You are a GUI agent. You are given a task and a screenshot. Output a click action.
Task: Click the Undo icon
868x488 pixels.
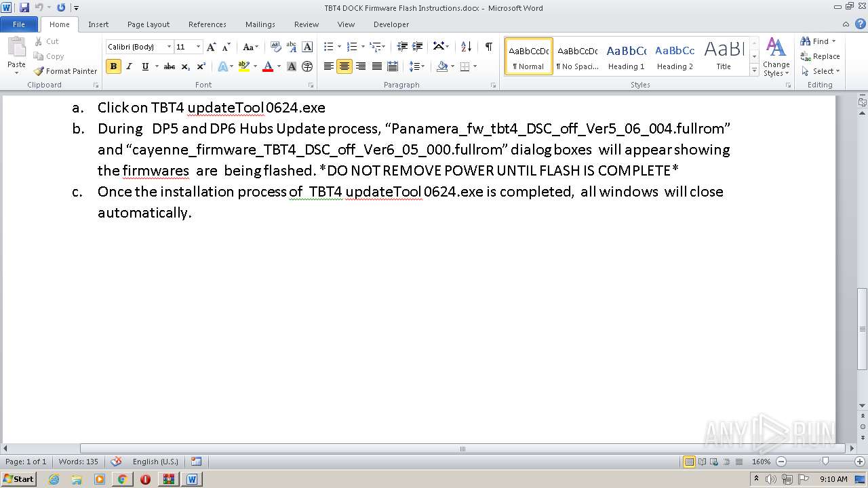coord(39,7)
